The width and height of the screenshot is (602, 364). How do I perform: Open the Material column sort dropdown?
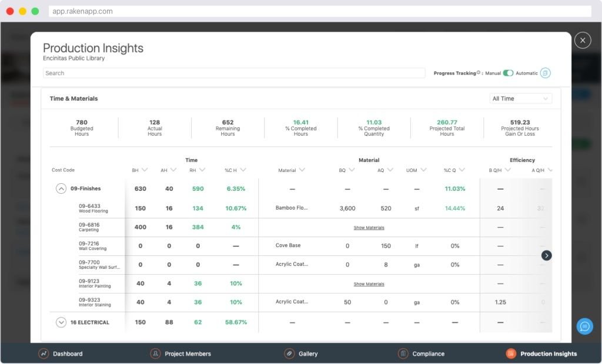(302, 170)
